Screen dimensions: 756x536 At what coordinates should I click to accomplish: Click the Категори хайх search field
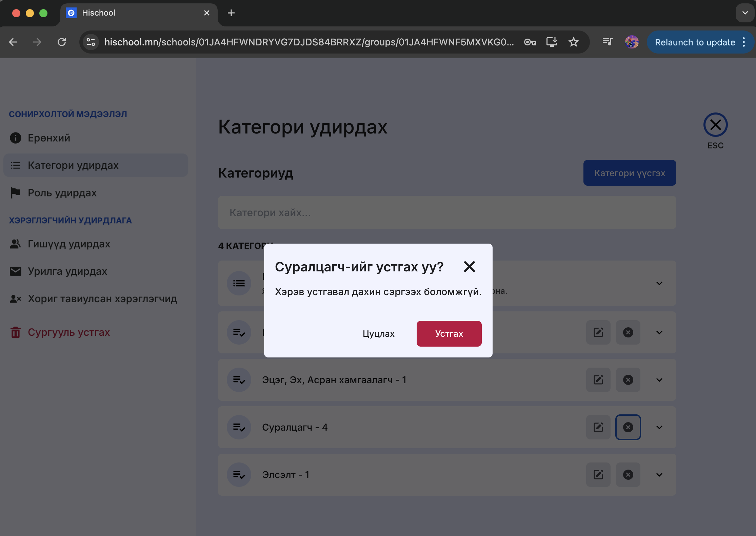tap(447, 212)
